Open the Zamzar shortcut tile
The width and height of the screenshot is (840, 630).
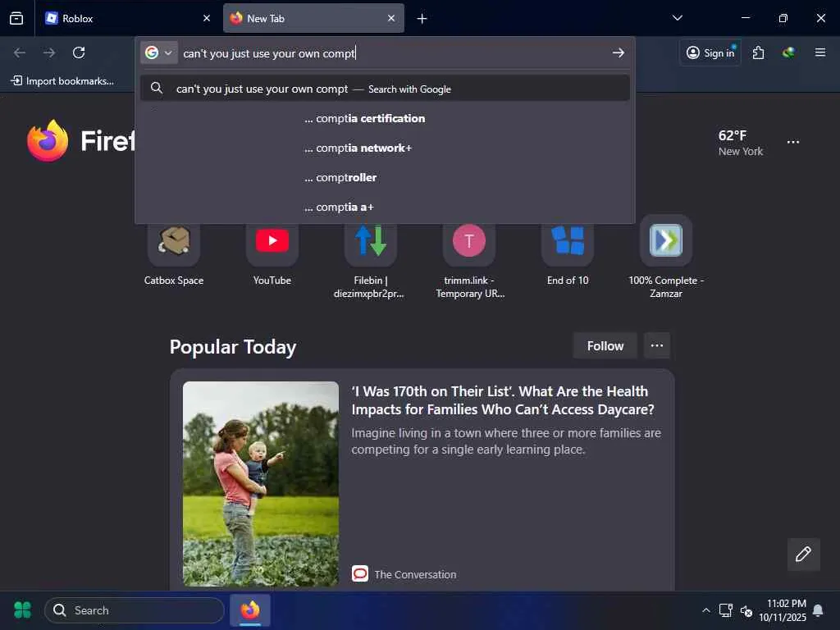(666, 257)
